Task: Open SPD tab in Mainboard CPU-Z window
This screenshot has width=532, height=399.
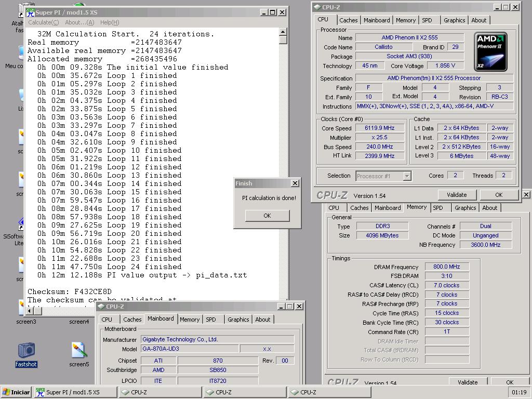Action: [211, 320]
